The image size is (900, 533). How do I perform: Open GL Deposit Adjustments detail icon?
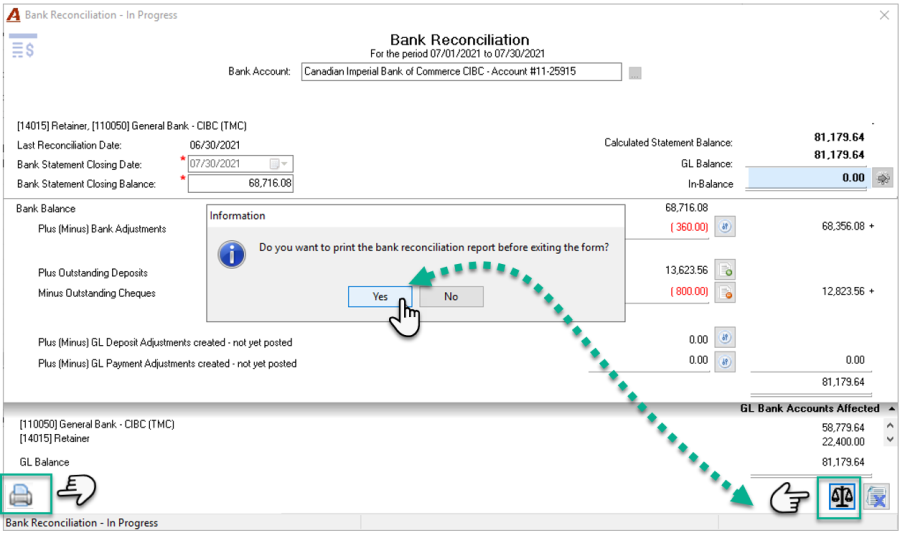click(725, 339)
